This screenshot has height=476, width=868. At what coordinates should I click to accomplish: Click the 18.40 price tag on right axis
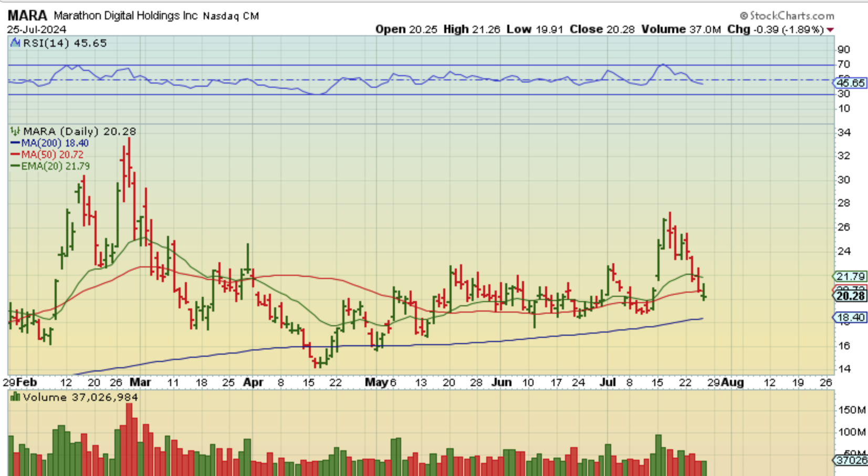click(x=850, y=317)
